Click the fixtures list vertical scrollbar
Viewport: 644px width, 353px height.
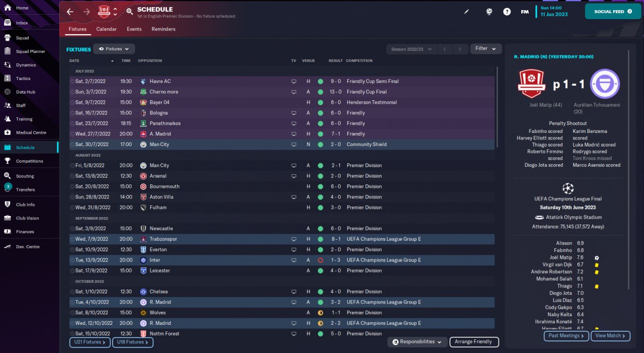497,106
